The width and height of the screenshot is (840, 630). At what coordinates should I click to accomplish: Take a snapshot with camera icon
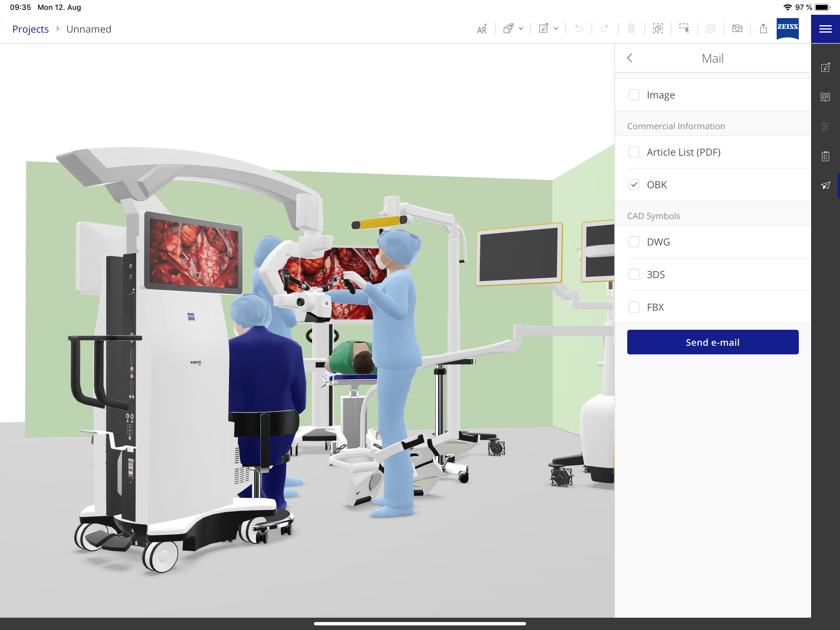pos(737,29)
